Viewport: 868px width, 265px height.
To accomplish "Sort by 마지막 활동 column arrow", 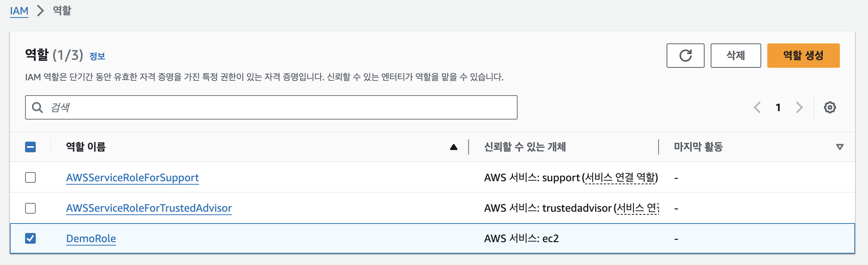I will [x=839, y=147].
